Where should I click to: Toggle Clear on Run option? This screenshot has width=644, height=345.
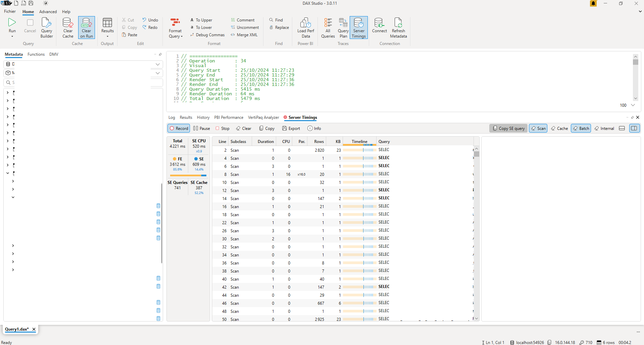pyautogui.click(x=87, y=28)
